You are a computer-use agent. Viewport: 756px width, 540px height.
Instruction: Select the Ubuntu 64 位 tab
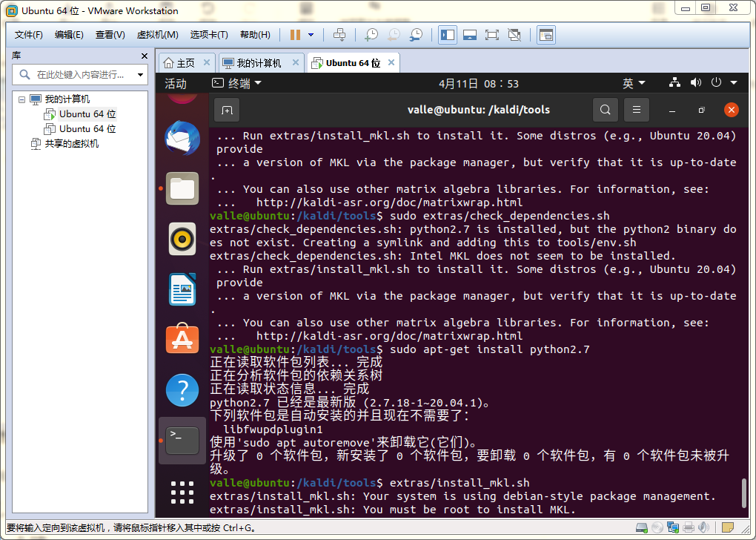pos(353,63)
